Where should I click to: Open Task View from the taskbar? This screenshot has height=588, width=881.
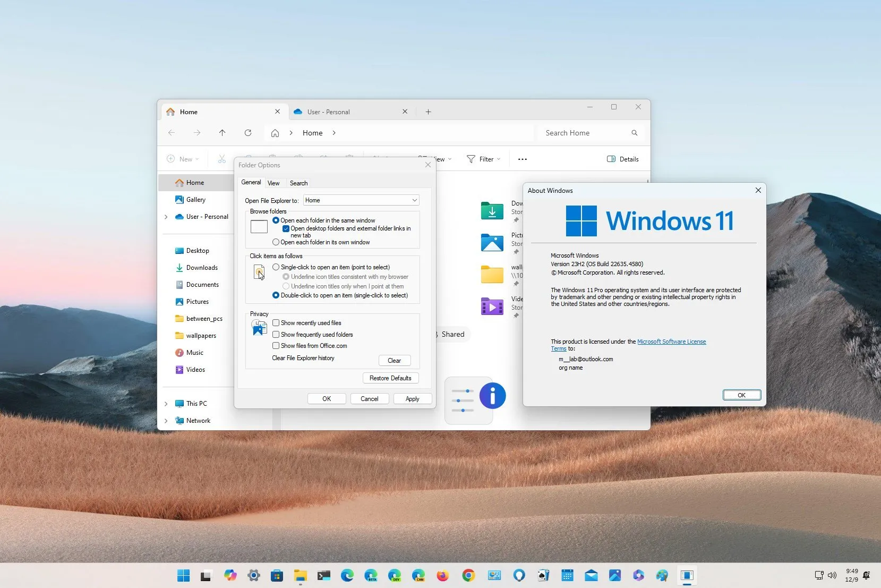pos(206,575)
